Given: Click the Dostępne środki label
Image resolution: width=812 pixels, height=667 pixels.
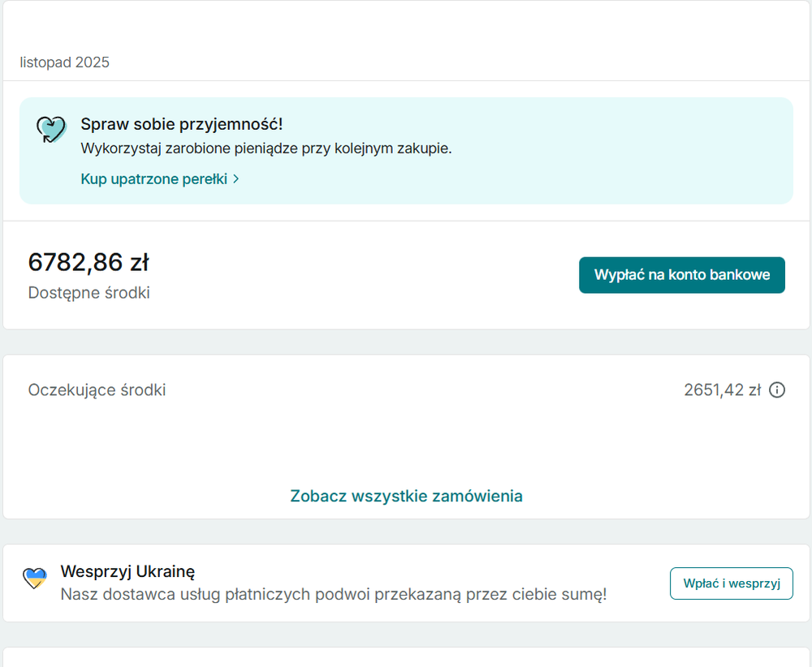Looking at the screenshot, I should [89, 293].
